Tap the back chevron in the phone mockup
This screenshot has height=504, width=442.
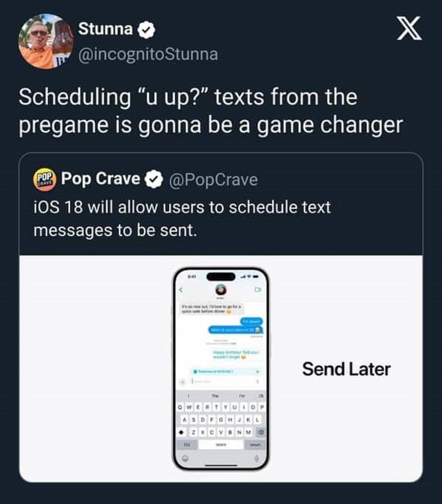(x=181, y=290)
